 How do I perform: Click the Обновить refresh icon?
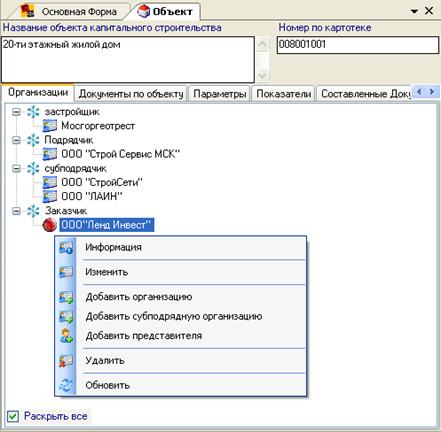pyautogui.click(x=66, y=385)
